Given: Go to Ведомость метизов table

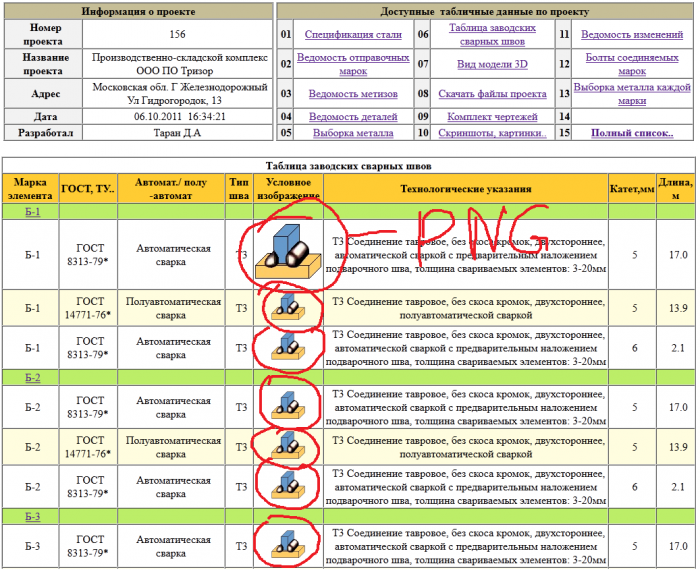Looking at the screenshot, I should pos(353,94).
